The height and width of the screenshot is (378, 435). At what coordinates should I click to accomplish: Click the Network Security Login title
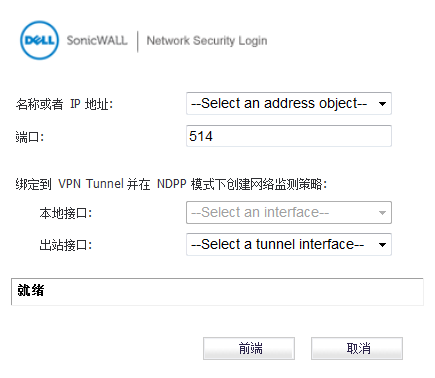[x=207, y=41]
